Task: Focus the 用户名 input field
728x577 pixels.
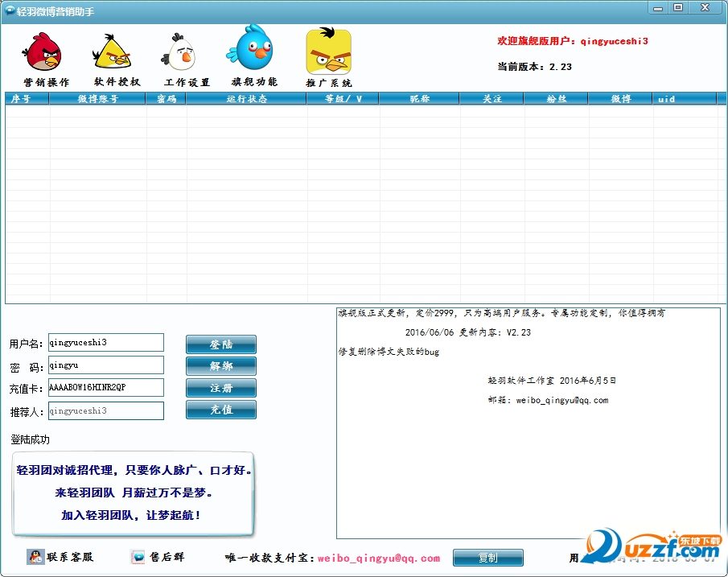Action: (106, 342)
